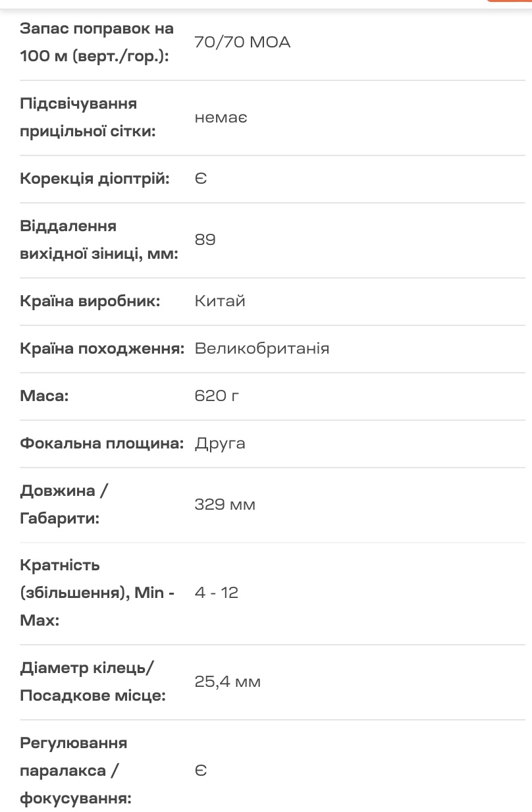
Task: Click the 'Друга' focal plane value
Action: pos(220,444)
